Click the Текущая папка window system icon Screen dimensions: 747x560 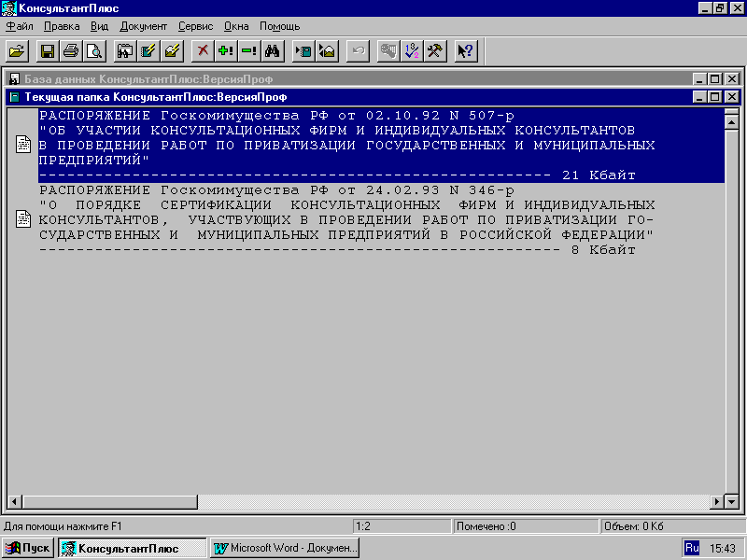tap(14, 97)
